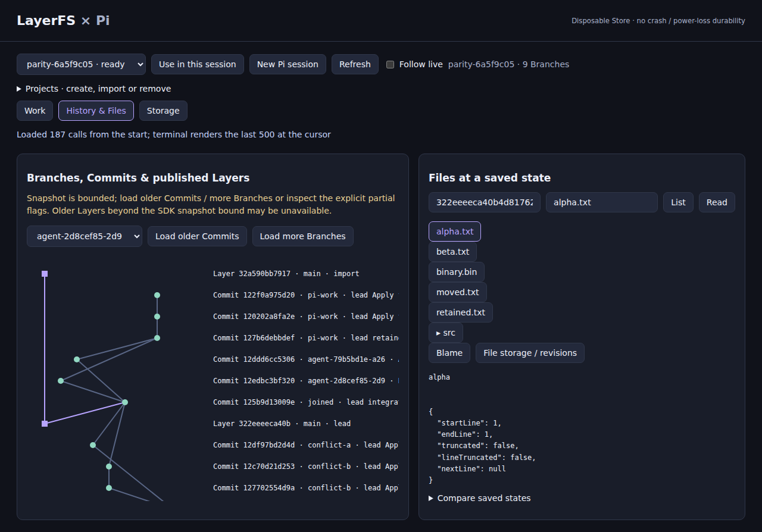
Task: Select the graph node for Commit 12ddd6cc5306
Action: click(x=77, y=359)
